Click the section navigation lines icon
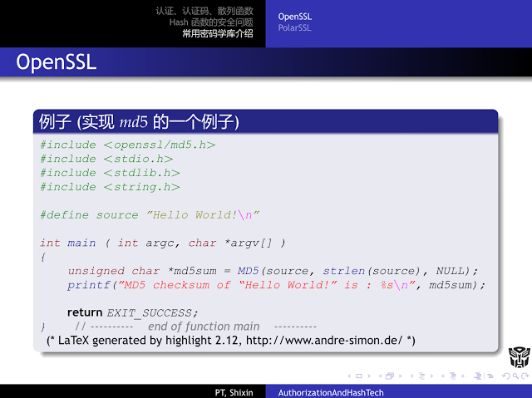532x398 pixels. 453,376
